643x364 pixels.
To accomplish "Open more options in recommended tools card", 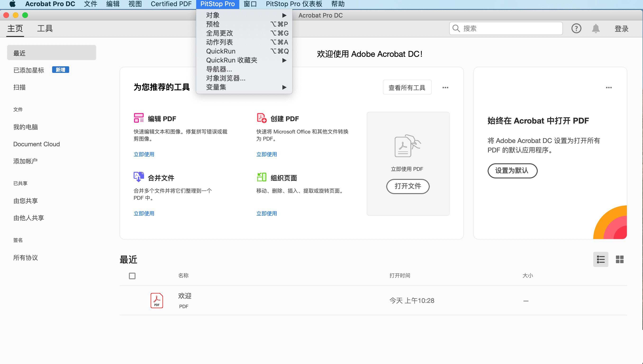I will click(445, 88).
